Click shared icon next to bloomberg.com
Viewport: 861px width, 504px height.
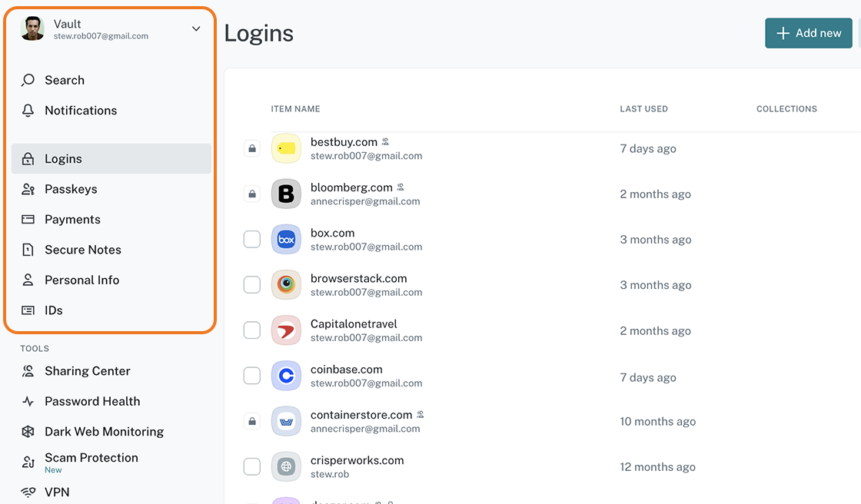tap(401, 187)
